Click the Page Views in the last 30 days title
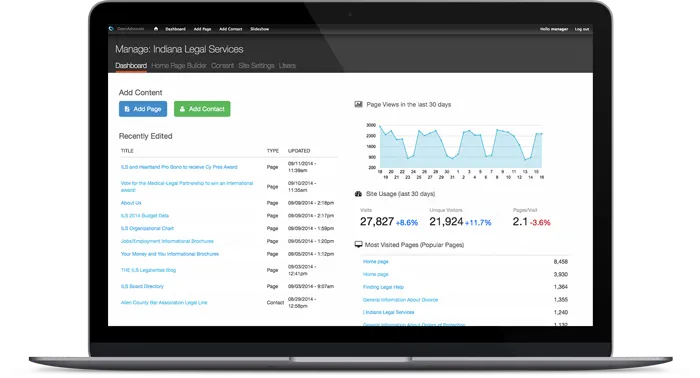Screen dimensions: 700x378 (408, 104)
